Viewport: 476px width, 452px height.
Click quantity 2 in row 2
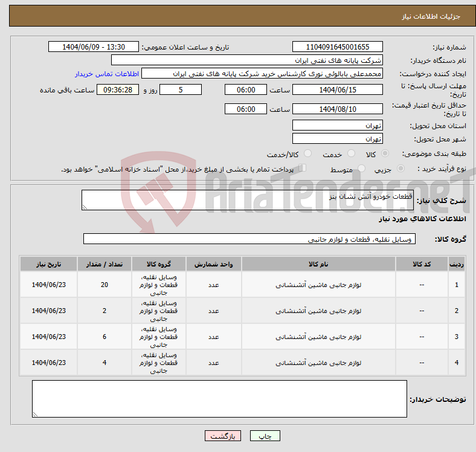point(105,311)
